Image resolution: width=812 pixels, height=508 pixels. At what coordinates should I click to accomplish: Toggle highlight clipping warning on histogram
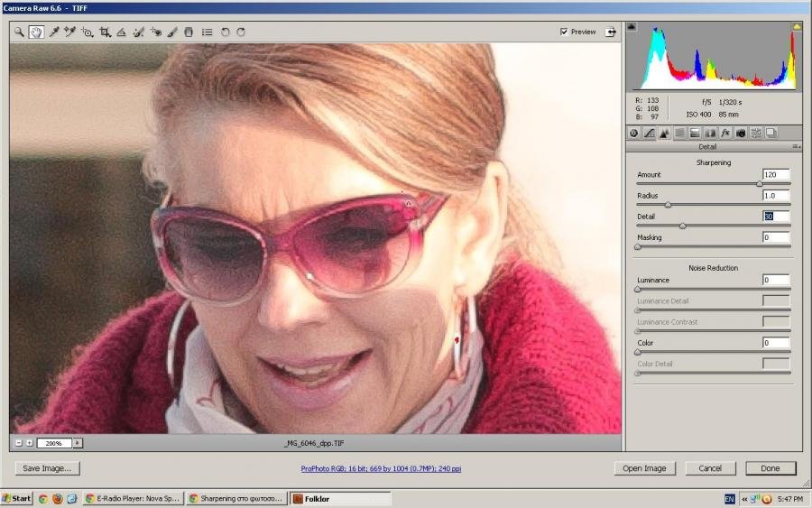pyautogui.click(x=797, y=27)
